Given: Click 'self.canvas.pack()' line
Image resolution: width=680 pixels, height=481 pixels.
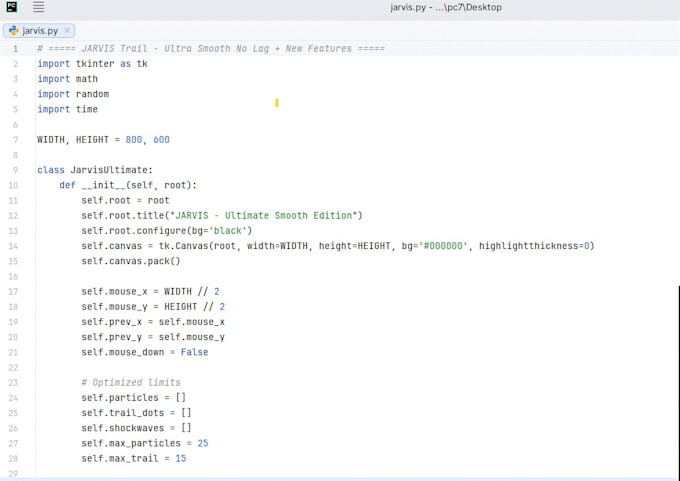Looking at the screenshot, I should (131, 261).
